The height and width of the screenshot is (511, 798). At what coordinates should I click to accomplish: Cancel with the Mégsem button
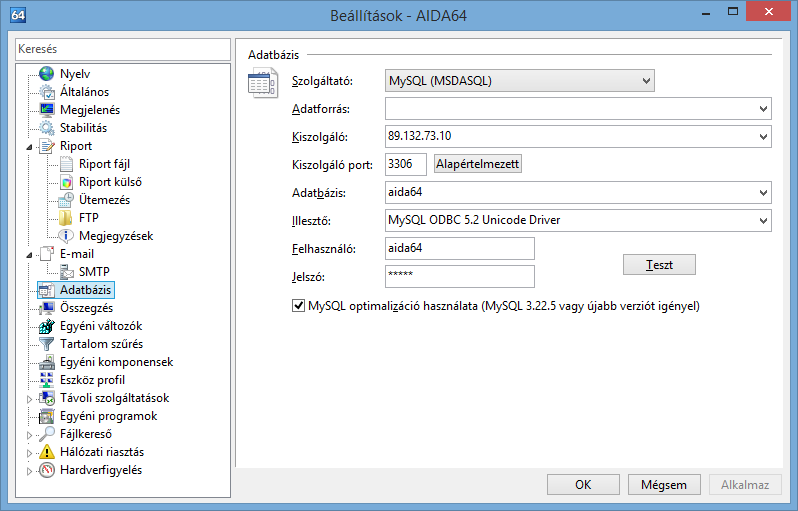(664, 485)
